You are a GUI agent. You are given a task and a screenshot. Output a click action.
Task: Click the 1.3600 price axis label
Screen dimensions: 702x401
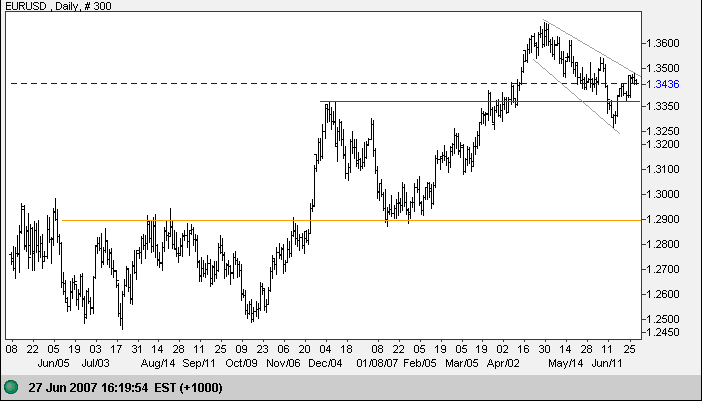(663, 43)
